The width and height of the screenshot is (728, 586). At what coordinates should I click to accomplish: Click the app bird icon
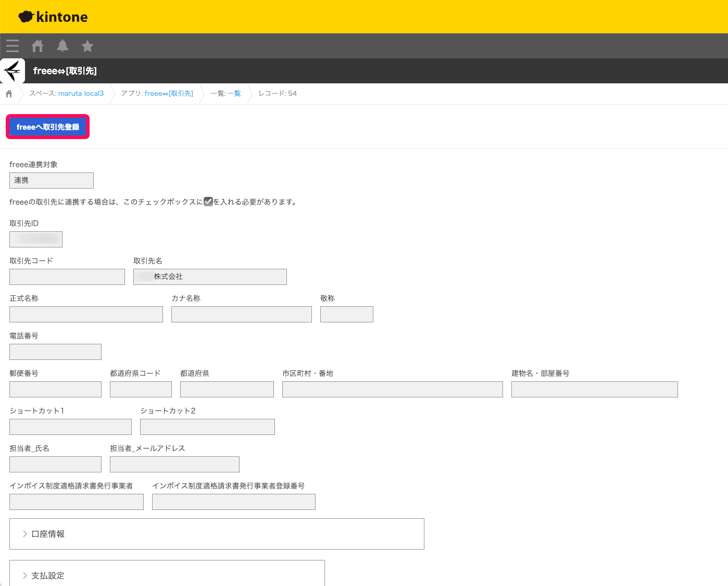point(12,71)
